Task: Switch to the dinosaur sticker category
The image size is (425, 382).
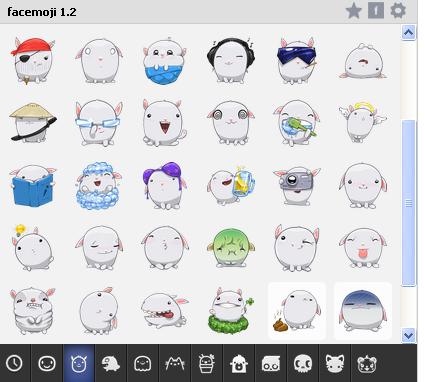Action: coord(111,363)
